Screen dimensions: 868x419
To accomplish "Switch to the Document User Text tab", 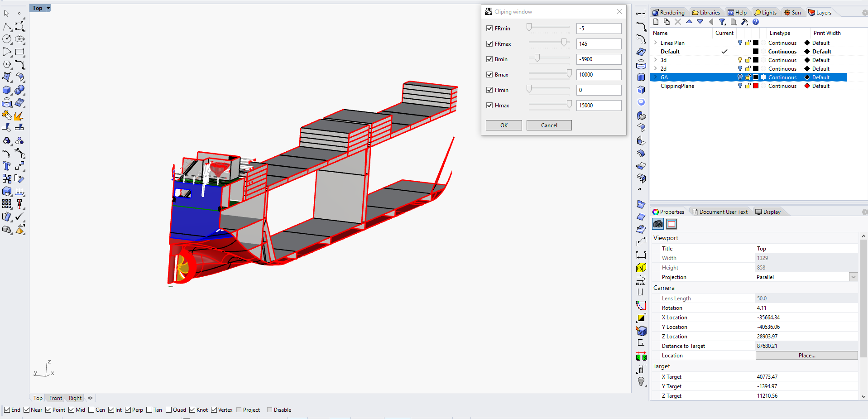I will coord(720,212).
